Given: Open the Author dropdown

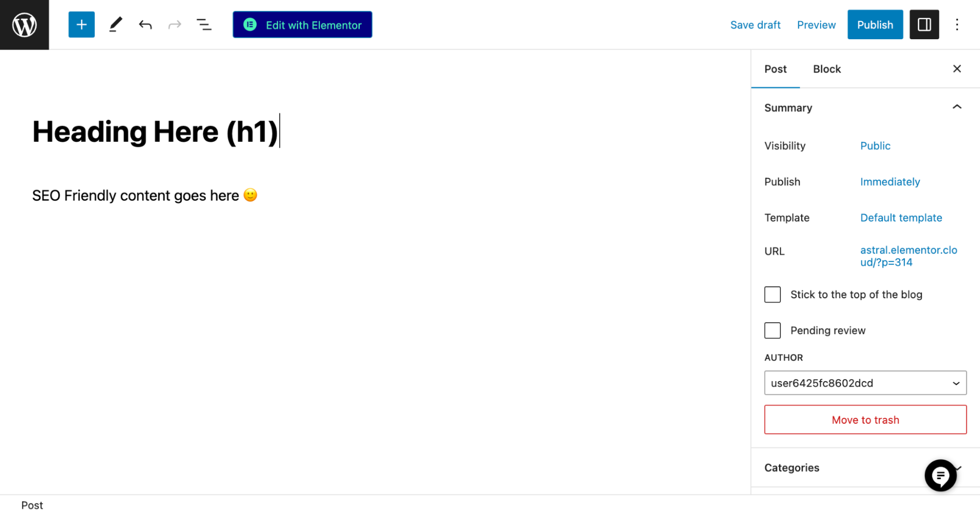Looking at the screenshot, I should pos(865,383).
